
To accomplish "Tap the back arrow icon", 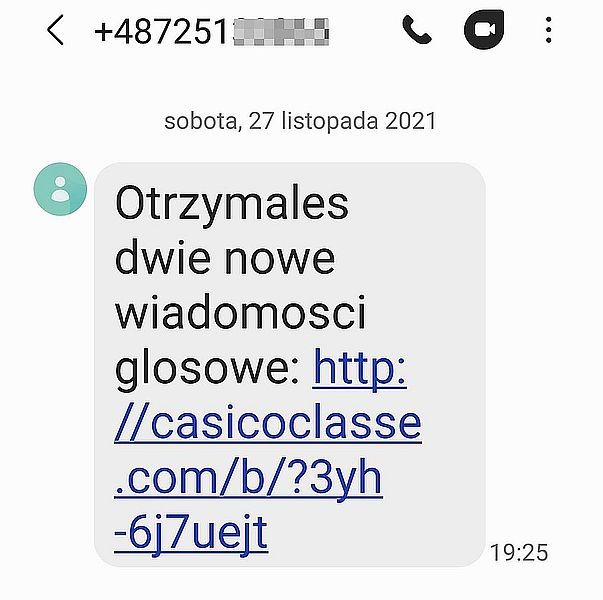I will (x=55, y=30).
